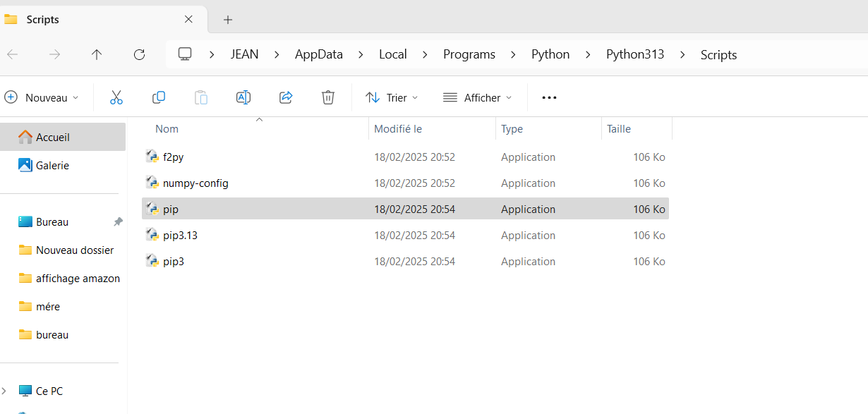Click the Share icon in toolbar

pos(286,98)
